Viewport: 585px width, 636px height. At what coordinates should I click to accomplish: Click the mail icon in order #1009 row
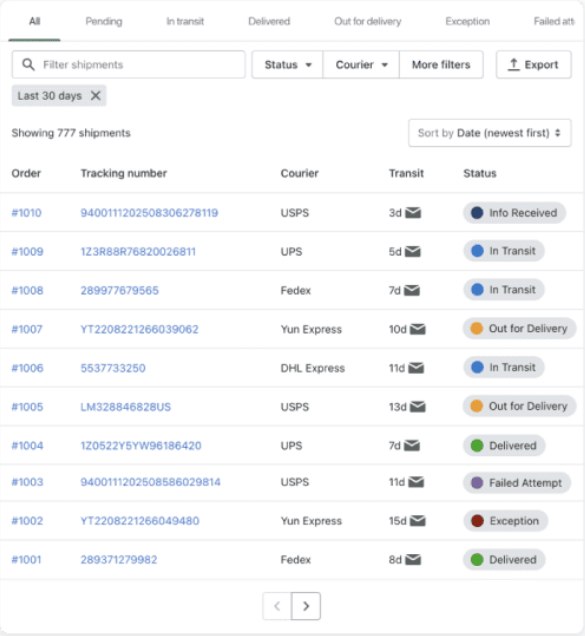(413, 251)
